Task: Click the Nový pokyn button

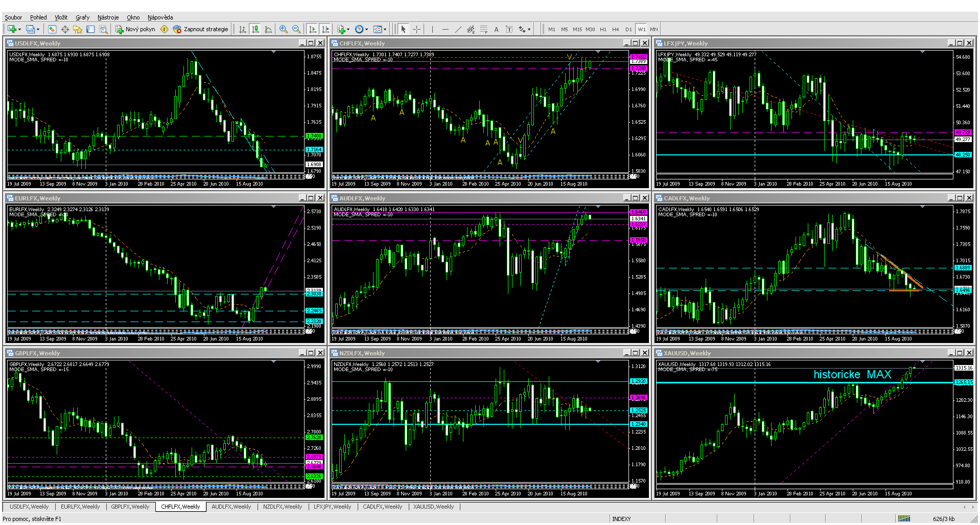Action: pyautogui.click(x=135, y=29)
